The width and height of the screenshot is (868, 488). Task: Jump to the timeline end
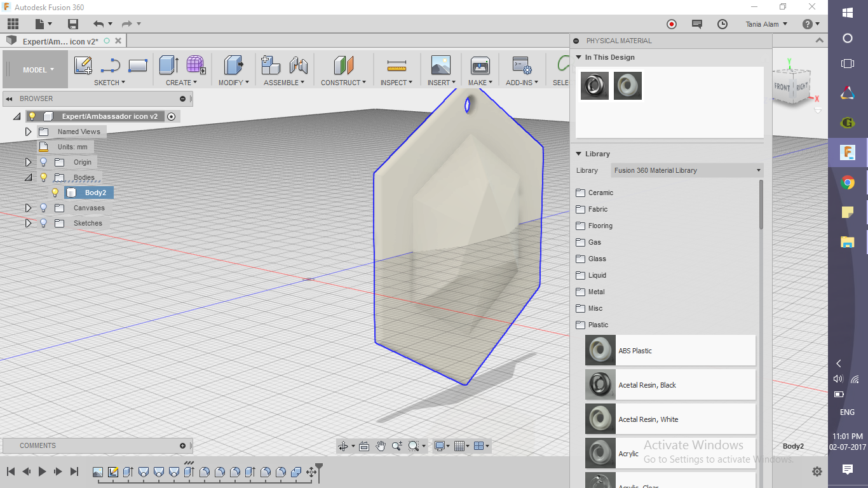click(74, 471)
